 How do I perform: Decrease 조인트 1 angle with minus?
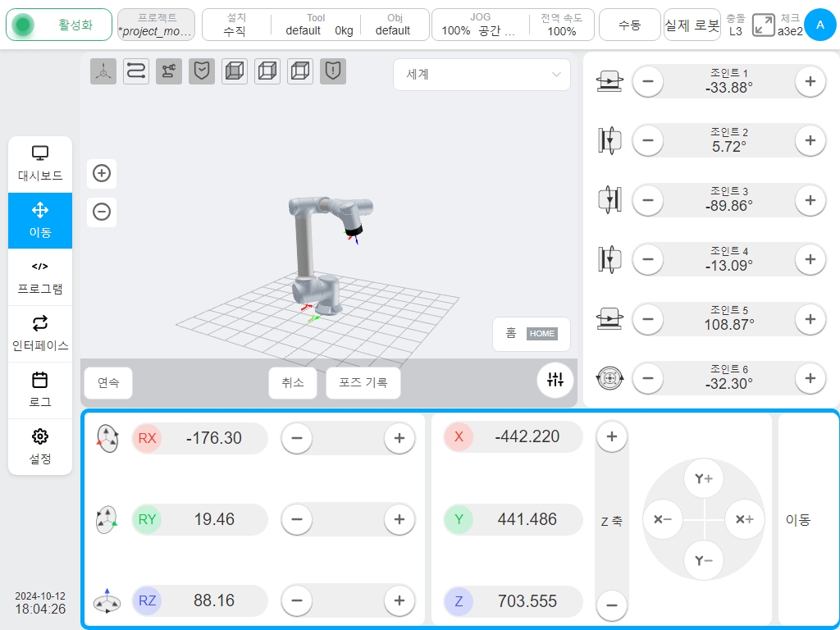point(648,81)
